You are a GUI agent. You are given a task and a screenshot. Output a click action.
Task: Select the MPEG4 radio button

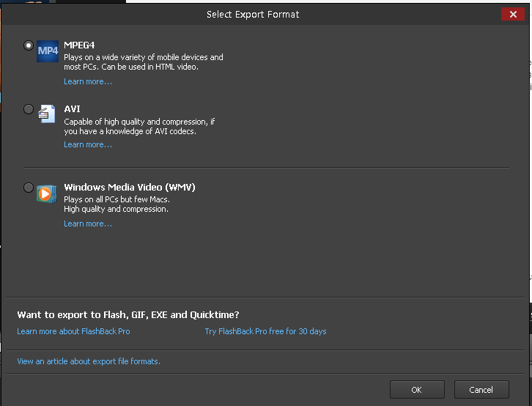29,45
